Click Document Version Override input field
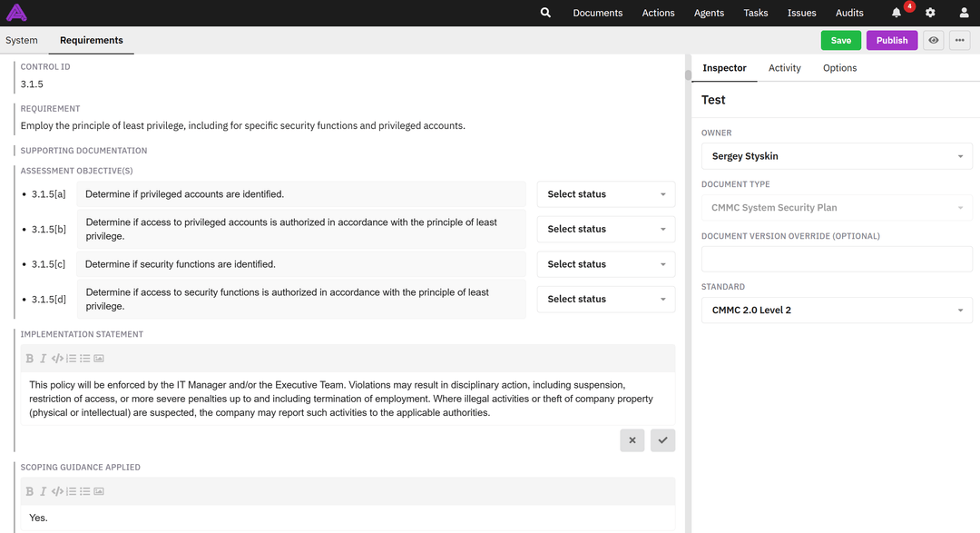The image size is (980, 533). tap(837, 259)
